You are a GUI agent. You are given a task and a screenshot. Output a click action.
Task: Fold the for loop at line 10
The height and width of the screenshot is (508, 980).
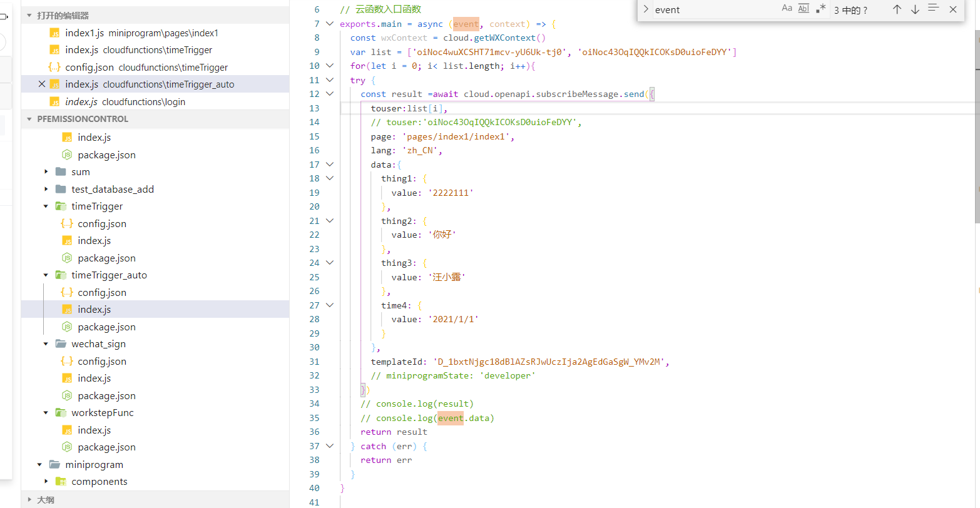coord(330,66)
